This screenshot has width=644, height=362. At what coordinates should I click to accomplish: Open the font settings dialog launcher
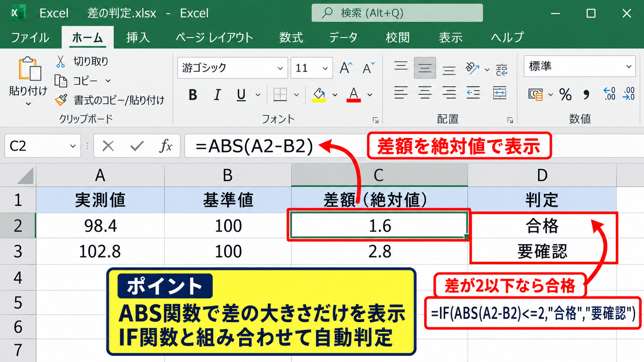[x=376, y=120]
